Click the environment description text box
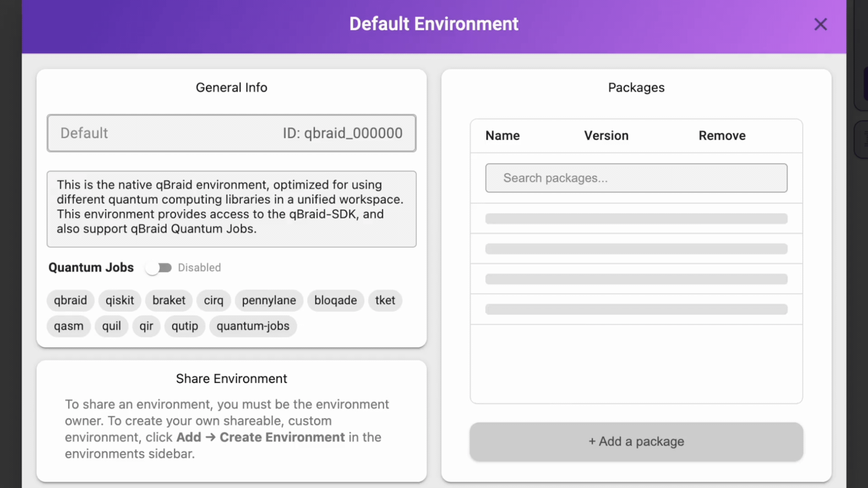This screenshot has width=868, height=488. [x=231, y=209]
